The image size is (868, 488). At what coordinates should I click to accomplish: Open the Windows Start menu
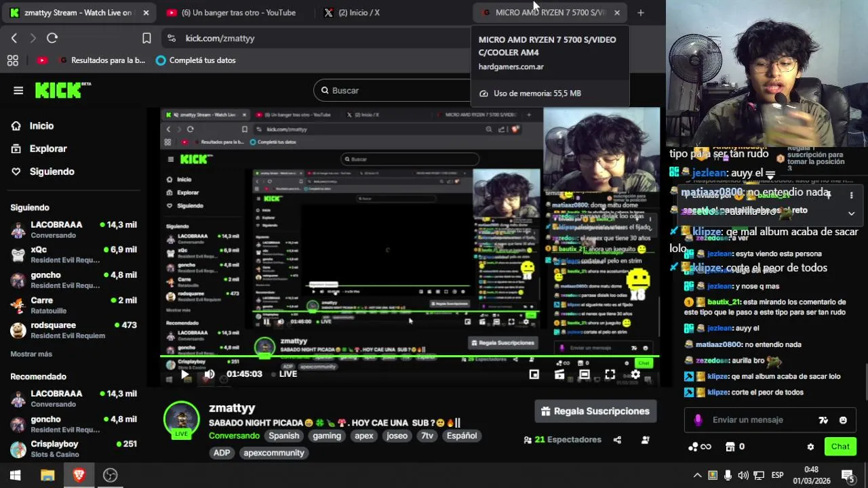16,475
